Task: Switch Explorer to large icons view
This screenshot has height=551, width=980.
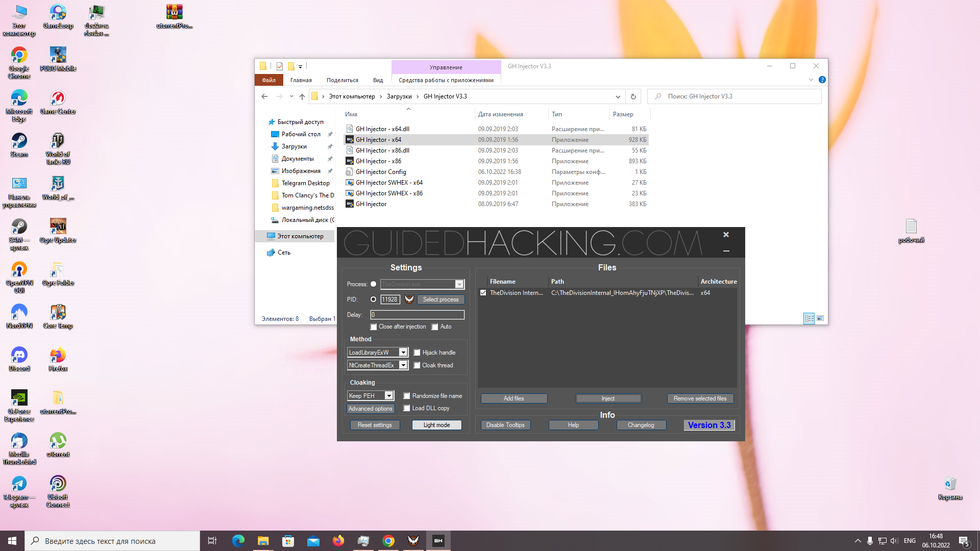Action: click(x=820, y=318)
